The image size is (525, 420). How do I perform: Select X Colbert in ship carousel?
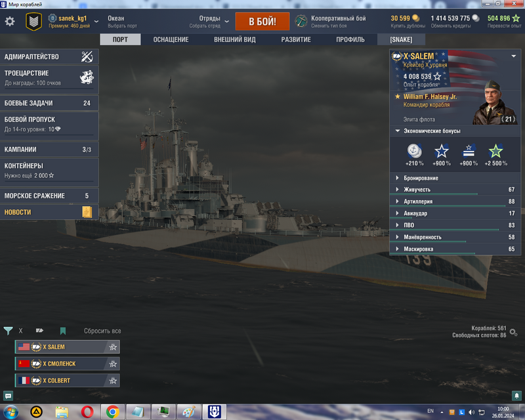click(x=68, y=381)
